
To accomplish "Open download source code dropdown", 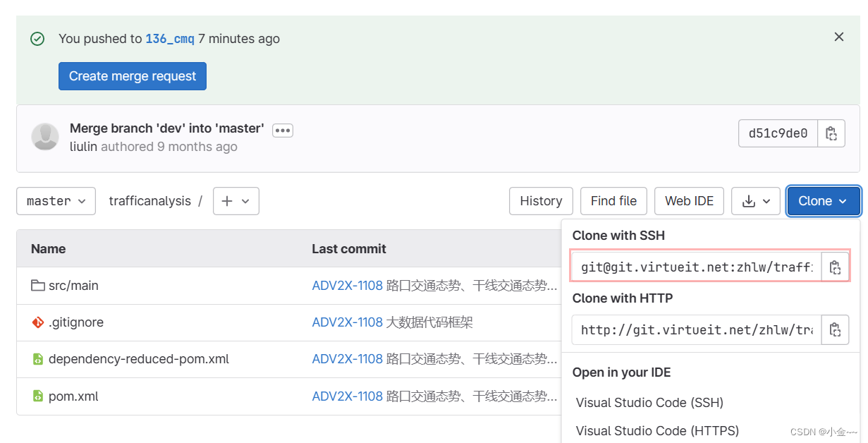I will click(x=756, y=201).
